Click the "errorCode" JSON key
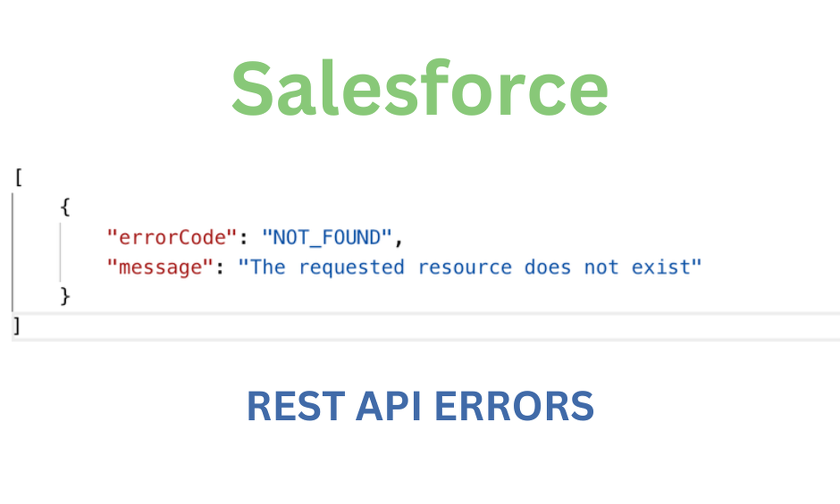Viewport: 840px width, 504px height. 172,237
